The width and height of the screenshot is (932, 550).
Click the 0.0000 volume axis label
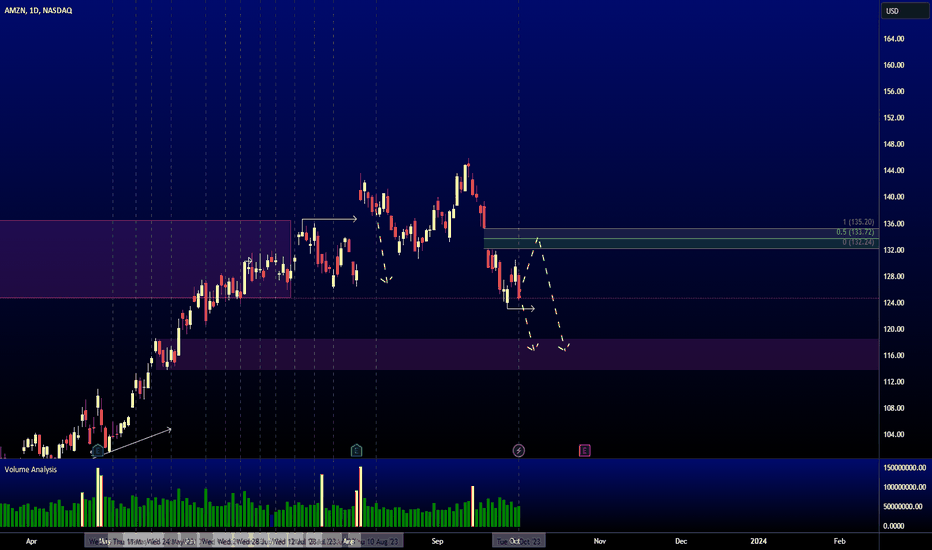click(x=894, y=526)
